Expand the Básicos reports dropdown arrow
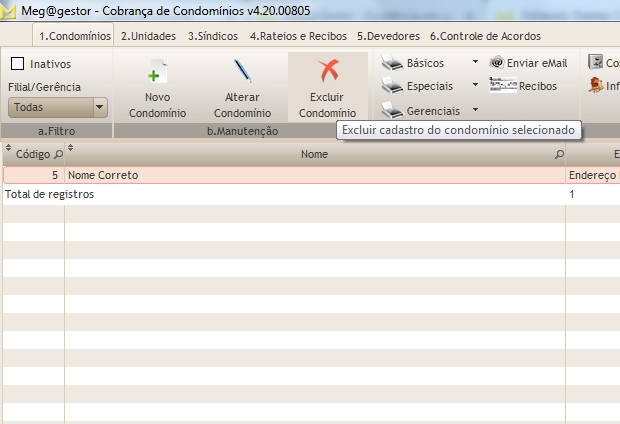The width and height of the screenshot is (620, 424). [475, 63]
